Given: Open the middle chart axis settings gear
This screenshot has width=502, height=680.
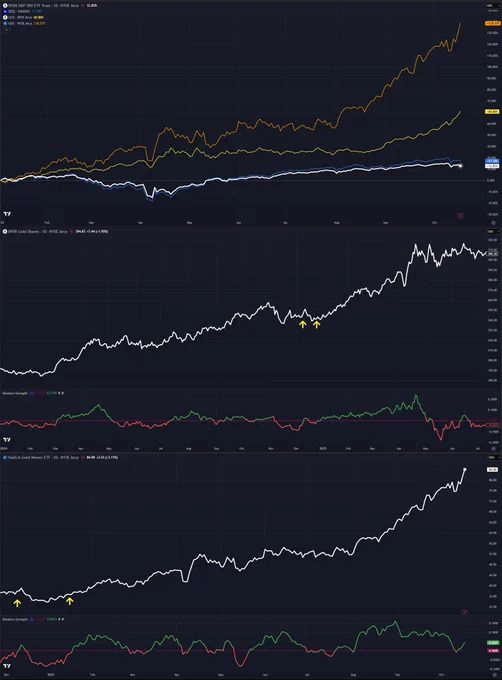Looking at the screenshot, I should coord(494,449).
